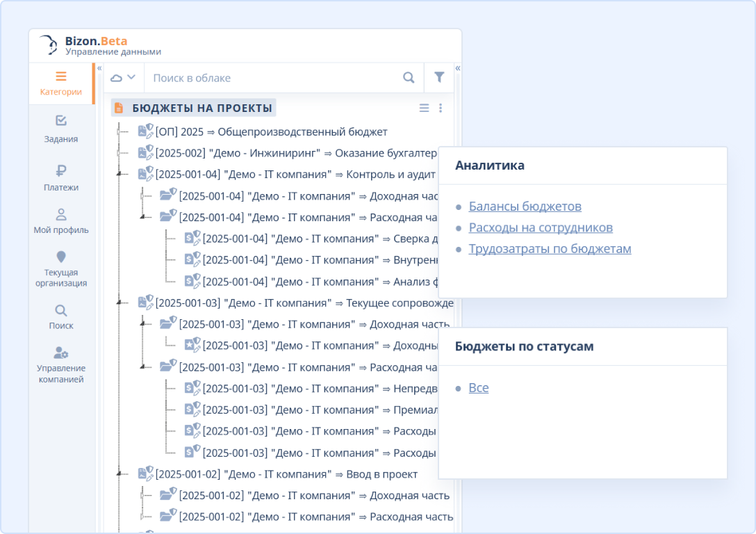The image size is (756, 534).
Task: Go to Платежи with ruble icon
Action: pos(60,178)
